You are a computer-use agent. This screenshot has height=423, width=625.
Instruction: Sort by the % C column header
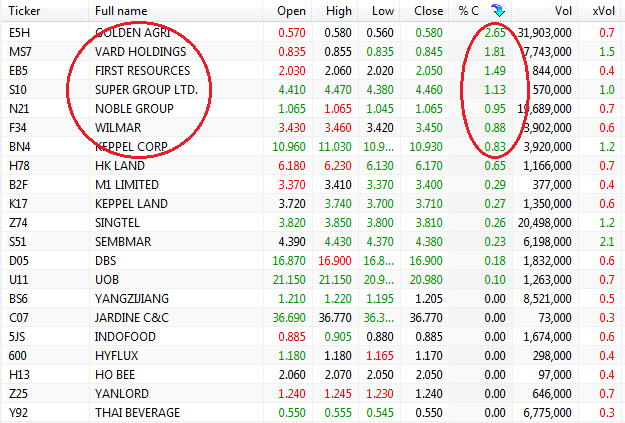(x=470, y=11)
